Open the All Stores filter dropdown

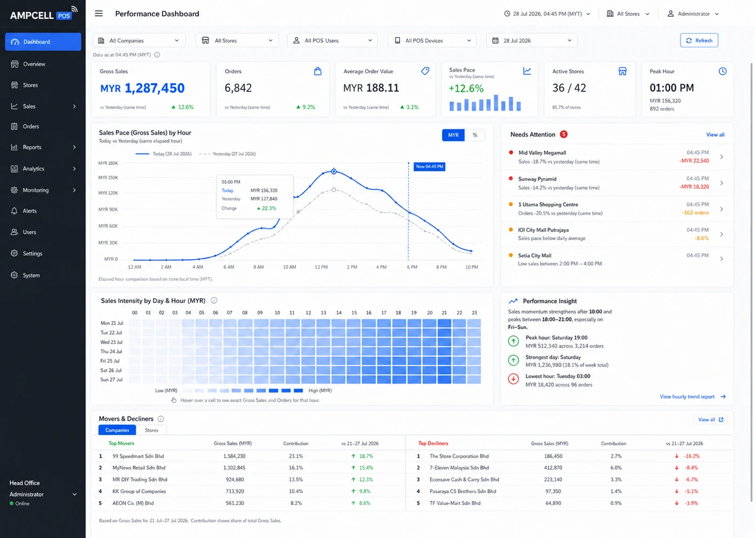(238, 41)
